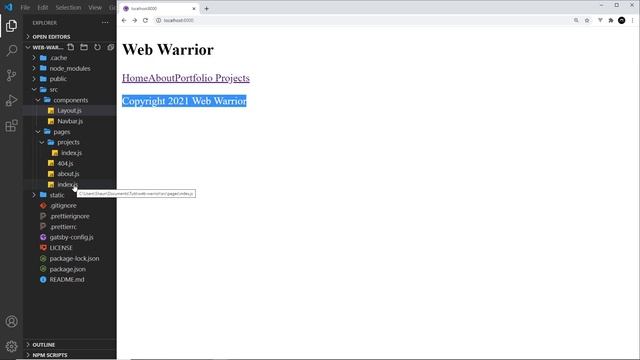The image size is (640, 360).
Task: Click the Web Warrior page heading
Action: click(x=168, y=50)
